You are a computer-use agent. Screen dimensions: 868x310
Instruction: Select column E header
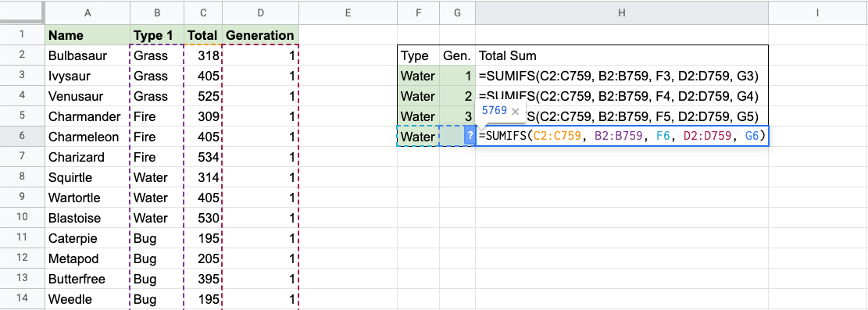coord(348,12)
